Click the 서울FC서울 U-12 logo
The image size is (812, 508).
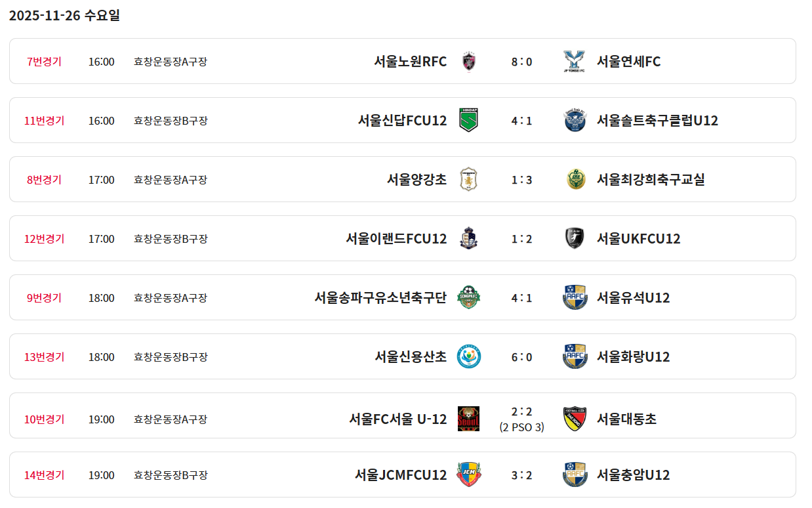468,419
